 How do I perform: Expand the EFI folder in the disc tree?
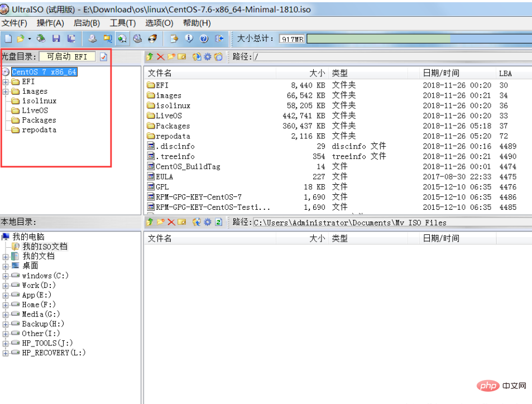tap(6, 82)
